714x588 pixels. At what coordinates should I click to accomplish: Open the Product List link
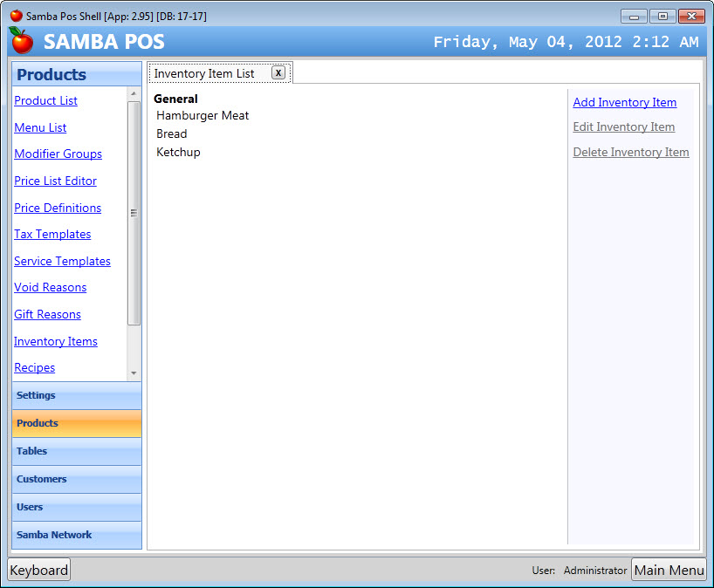[45, 100]
